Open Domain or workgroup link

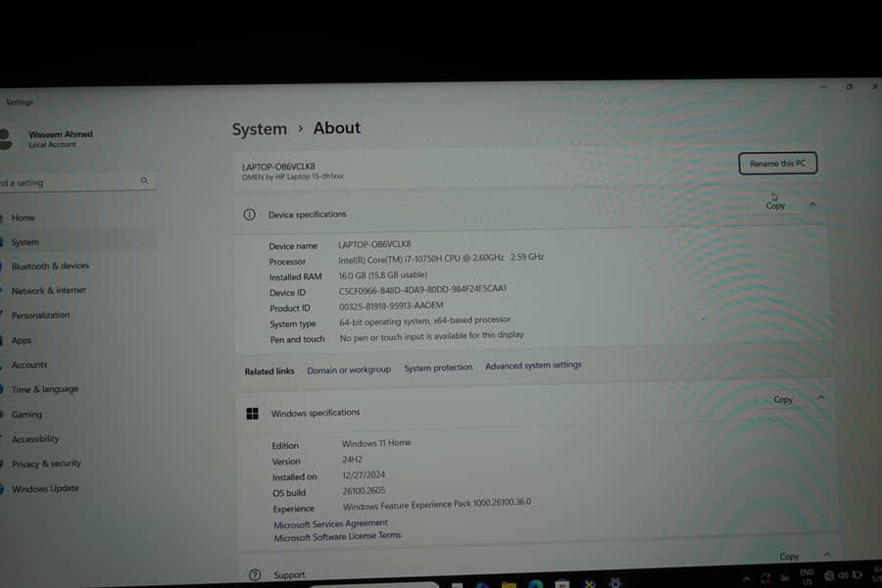coord(349,369)
